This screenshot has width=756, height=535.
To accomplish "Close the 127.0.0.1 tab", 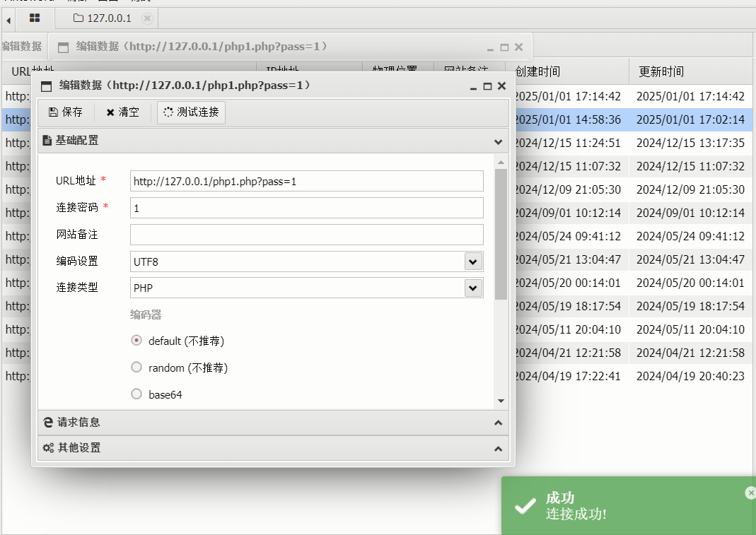I will (146, 18).
